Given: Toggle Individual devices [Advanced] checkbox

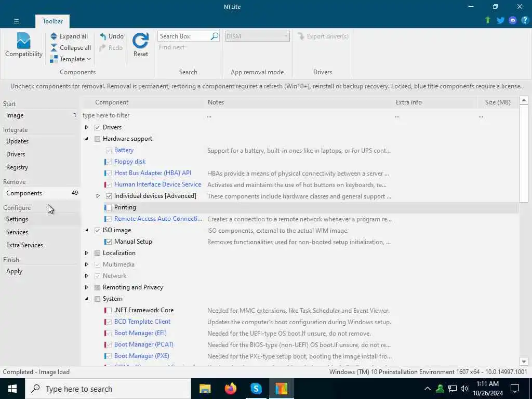Looking at the screenshot, I should pyautogui.click(x=109, y=196).
